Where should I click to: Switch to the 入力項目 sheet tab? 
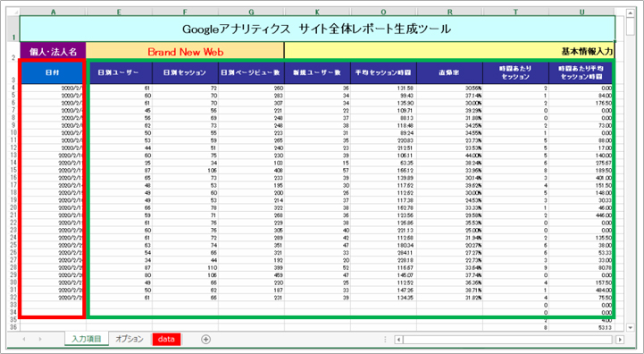(x=87, y=339)
